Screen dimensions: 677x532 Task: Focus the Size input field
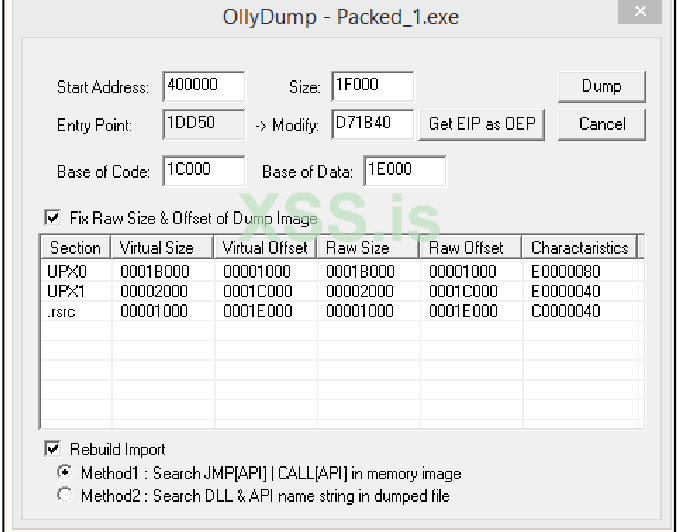[x=373, y=86]
